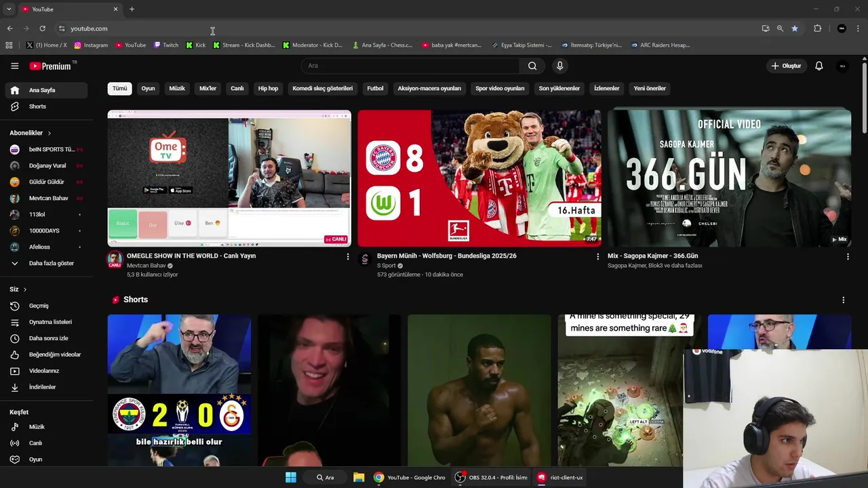Open Shorts in the sidebar
868x488 pixels.
46,106
